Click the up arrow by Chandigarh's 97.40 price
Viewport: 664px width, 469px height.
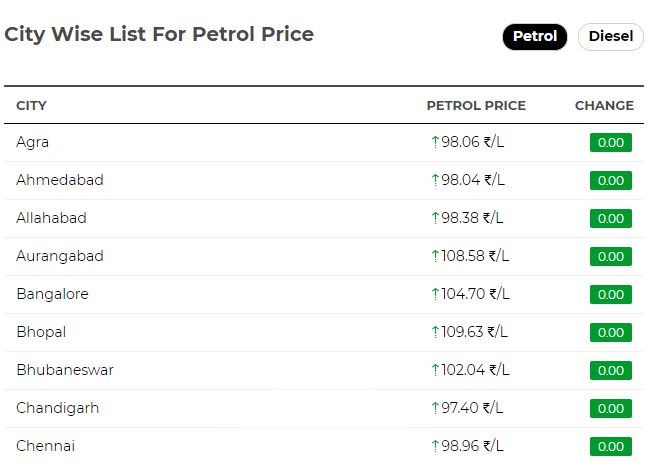(x=435, y=408)
